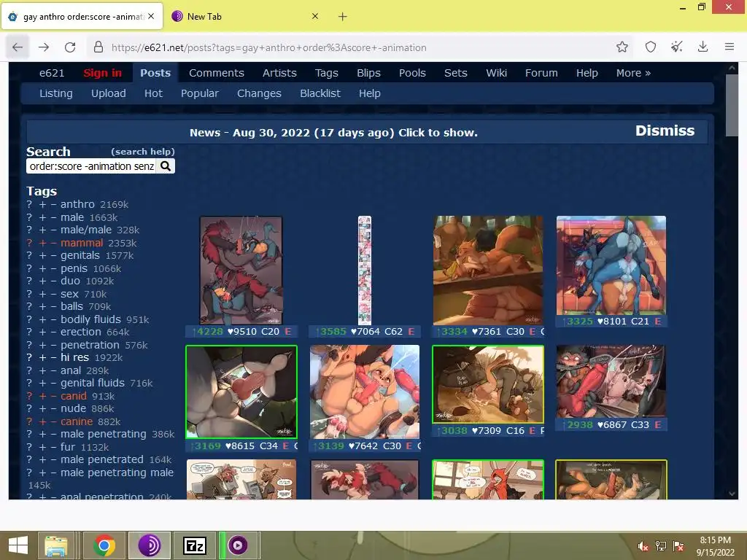Image resolution: width=747 pixels, height=560 pixels.
Task: Click the red Sign in link
Action: pyautogui.click(x=102, y=73)
